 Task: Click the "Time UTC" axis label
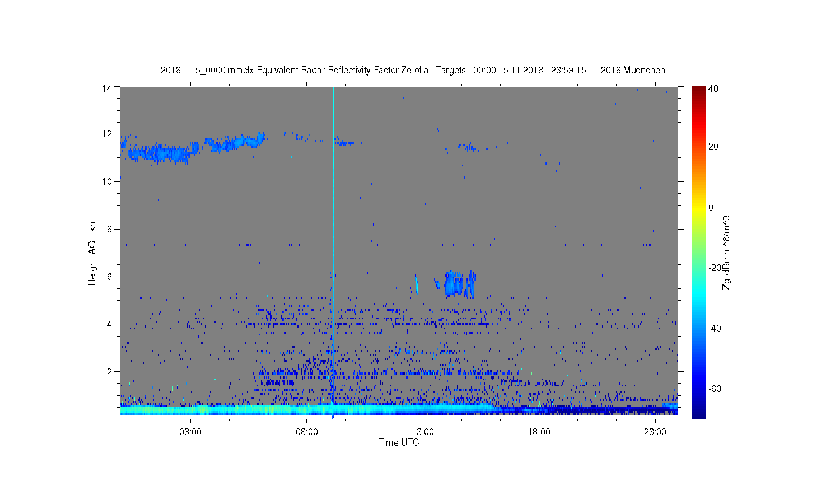(399, 442)
